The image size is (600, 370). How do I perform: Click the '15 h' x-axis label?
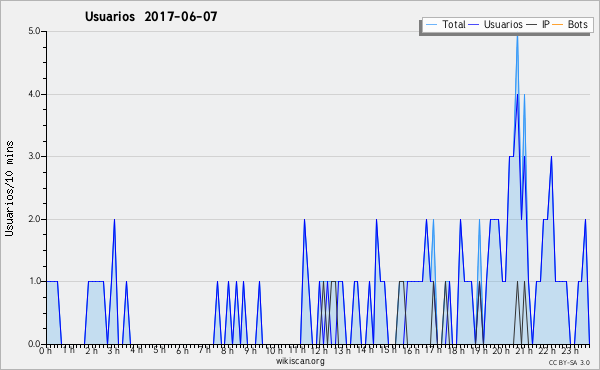click(x=388, y=351)
